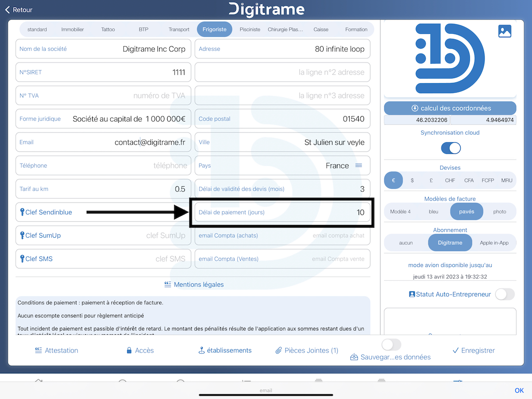Choose the Modèle 4 invoice template

400,212
